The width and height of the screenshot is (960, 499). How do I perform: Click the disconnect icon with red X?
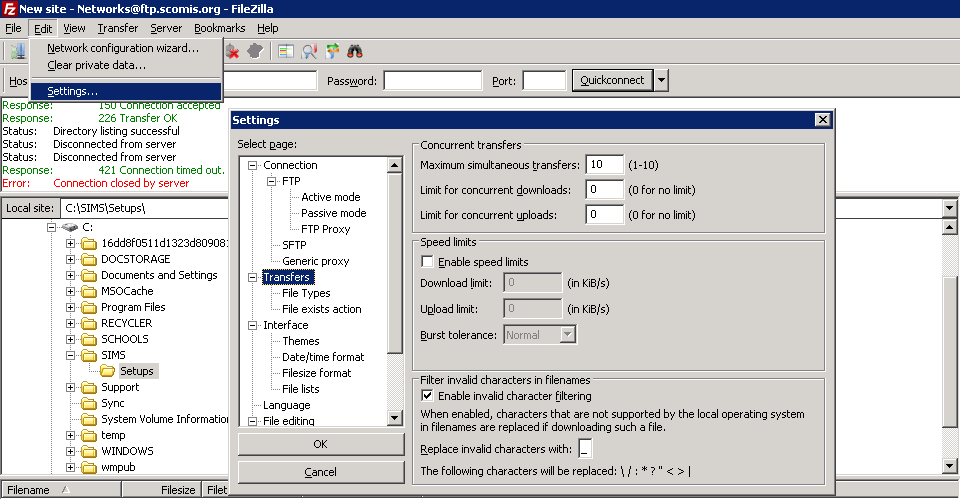click(232, 51)
